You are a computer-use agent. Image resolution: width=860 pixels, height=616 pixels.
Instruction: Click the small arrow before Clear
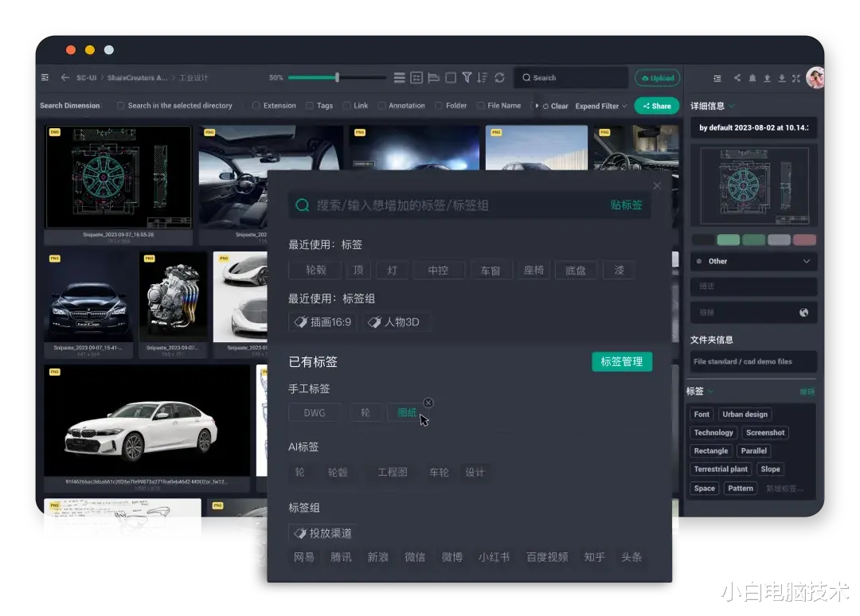537,106
